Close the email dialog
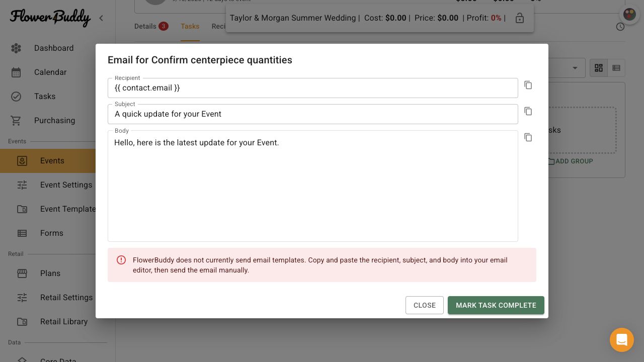 click(x=425, y=305)
